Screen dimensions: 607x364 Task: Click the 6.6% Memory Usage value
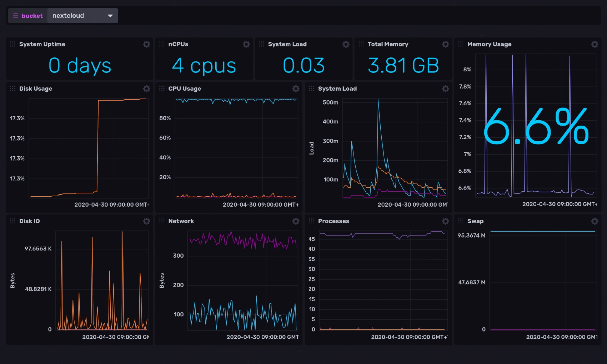point(536,127)
